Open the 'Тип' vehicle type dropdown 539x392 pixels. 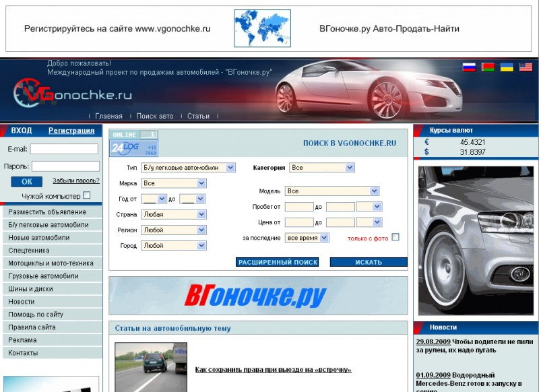tap(188, 168)
